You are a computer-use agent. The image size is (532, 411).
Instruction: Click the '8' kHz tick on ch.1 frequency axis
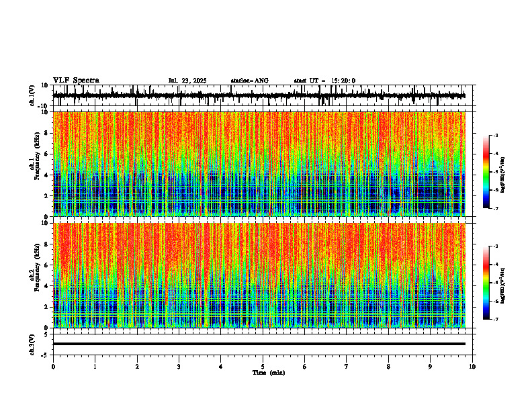click(x=47, y=133)
